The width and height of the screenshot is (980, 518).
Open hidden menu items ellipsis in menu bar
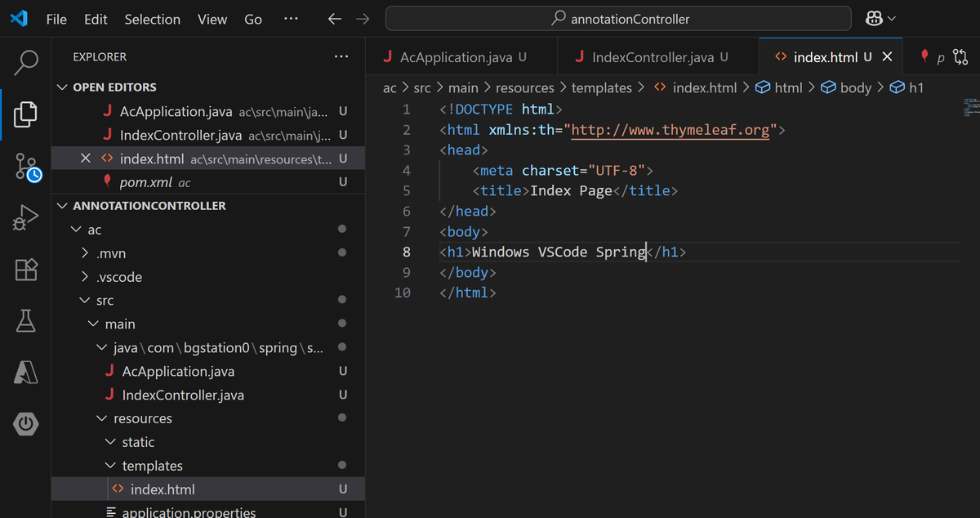point(291,19)
